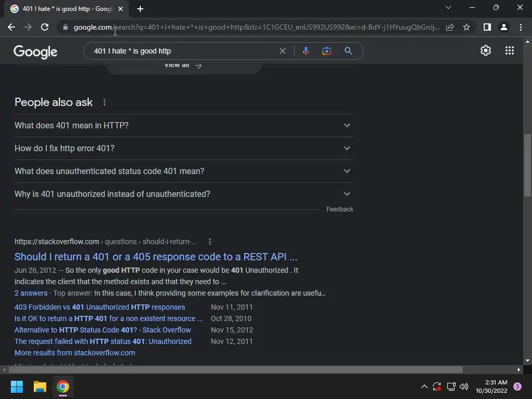Bookmark this tab with the star icon

pos(467,27)
